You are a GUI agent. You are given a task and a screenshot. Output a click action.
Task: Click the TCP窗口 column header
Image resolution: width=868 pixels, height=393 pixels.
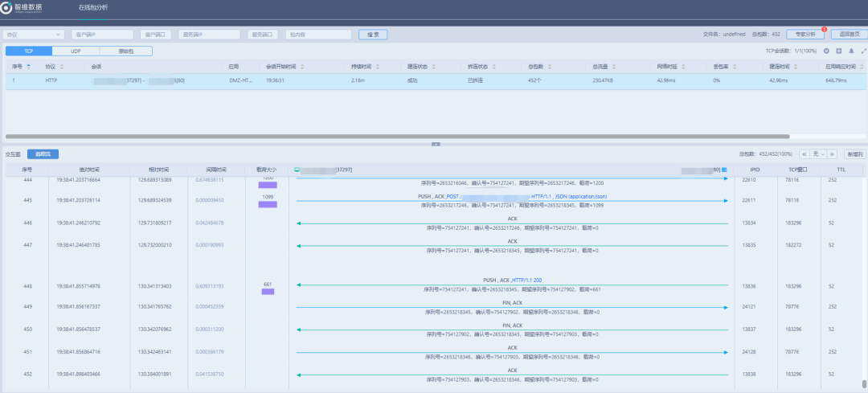[x=799, y=170]
